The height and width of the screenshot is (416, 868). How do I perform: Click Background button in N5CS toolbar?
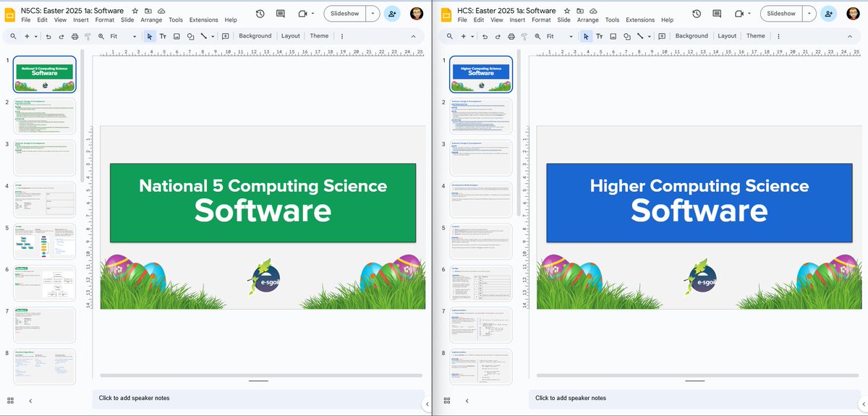click(x=255, y=36)
